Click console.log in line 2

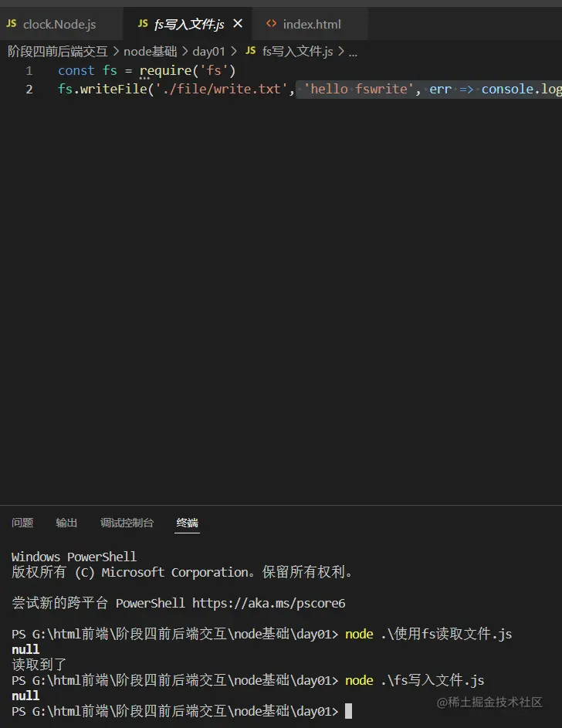pyautogui.click(x=522, y=89)
